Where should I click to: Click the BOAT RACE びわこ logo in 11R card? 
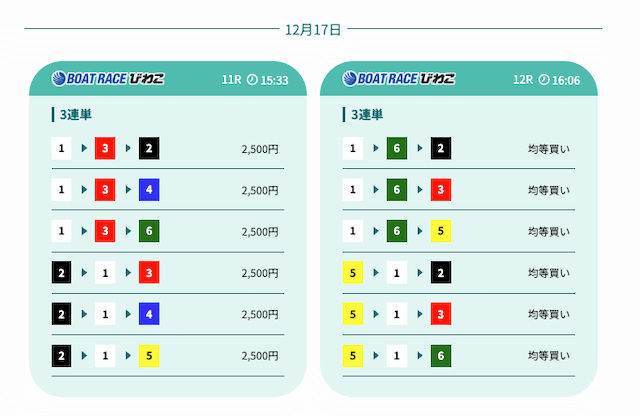(107, 79)
